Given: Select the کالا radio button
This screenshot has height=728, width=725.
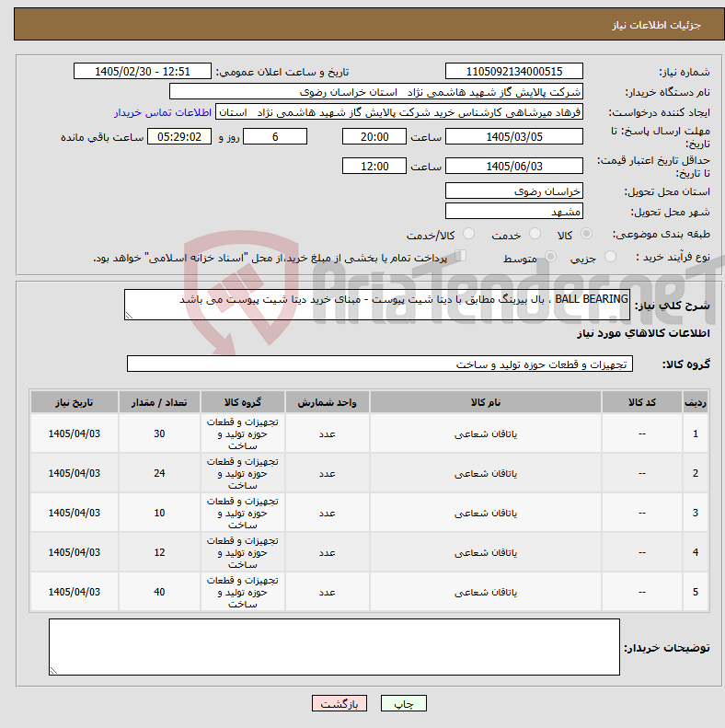Looking at the screenshot, I should pos(586,234).
